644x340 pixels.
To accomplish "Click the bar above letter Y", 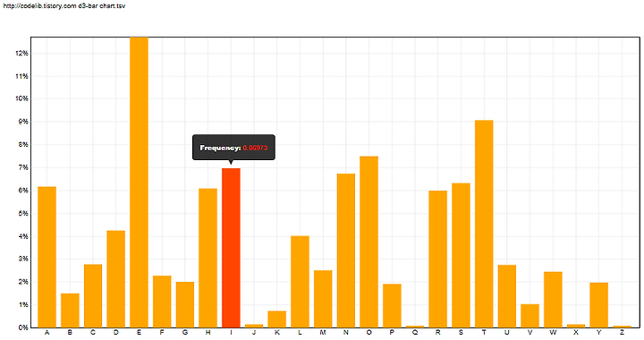I will point(598,305).
